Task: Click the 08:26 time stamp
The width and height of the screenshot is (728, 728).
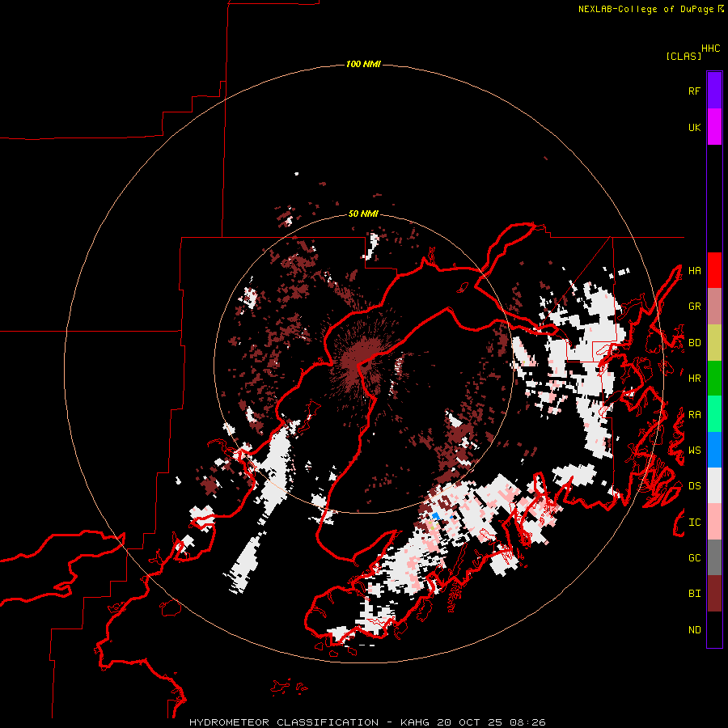Action: coord(527,722)
